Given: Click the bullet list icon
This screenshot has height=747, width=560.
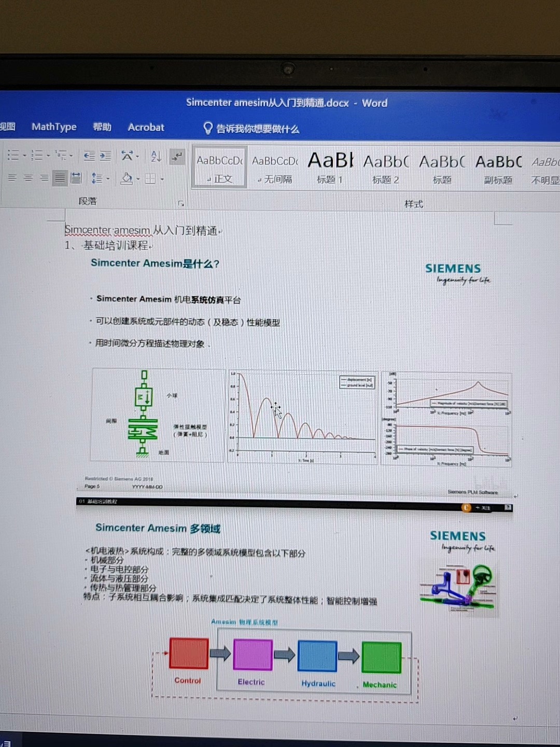Looking at the screenshot, I should coord(13,155).
